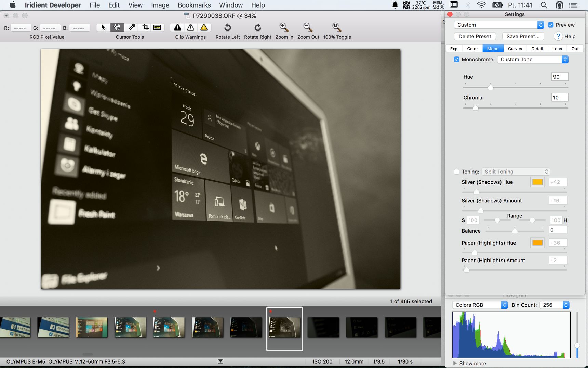Switch to the Detail tab
This screenshot has width=588, height=368.
click(x=537, y=48)
